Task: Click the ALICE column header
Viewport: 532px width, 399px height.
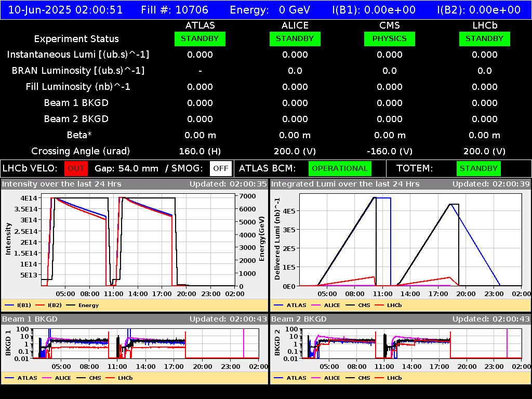Action: pyautogui.click(x=295, y=25)
